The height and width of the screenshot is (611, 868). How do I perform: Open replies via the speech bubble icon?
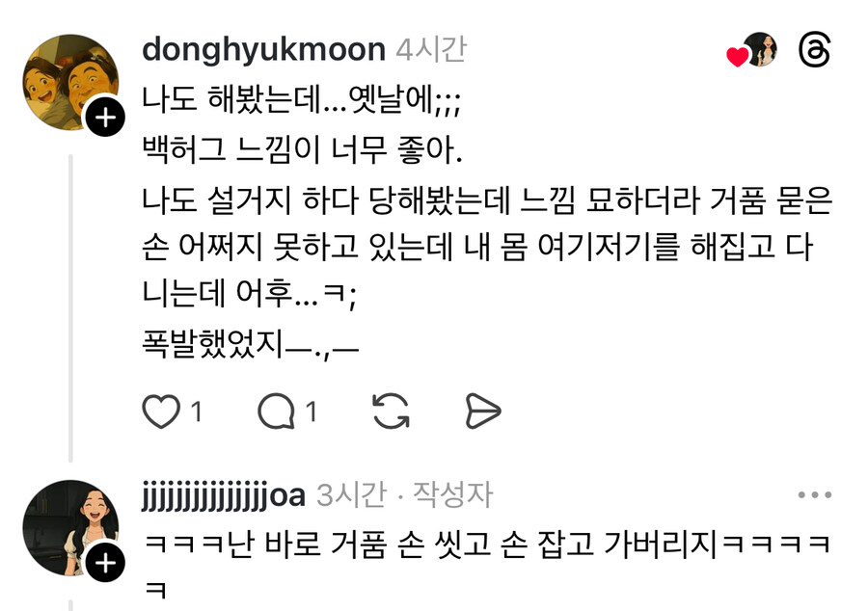pyautogui.click(x=276, y=412)
